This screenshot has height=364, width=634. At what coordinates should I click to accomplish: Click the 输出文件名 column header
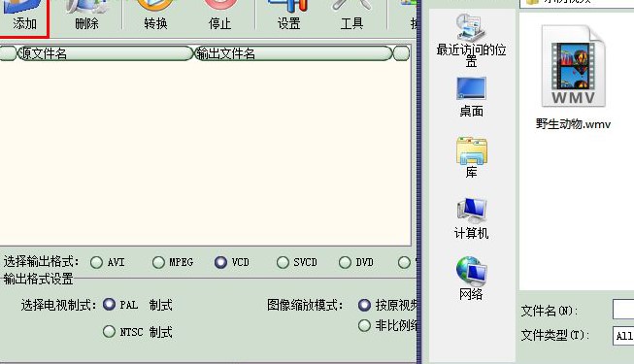pos(293,53)
